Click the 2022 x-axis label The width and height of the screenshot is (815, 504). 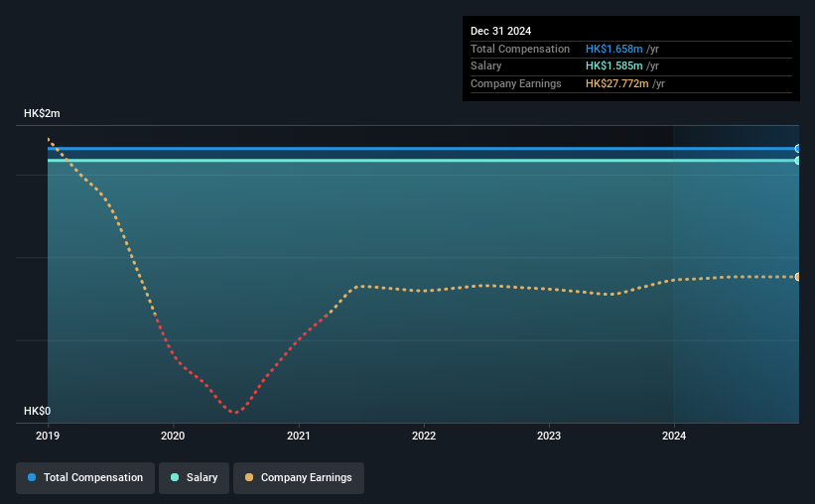click(424, 436)
